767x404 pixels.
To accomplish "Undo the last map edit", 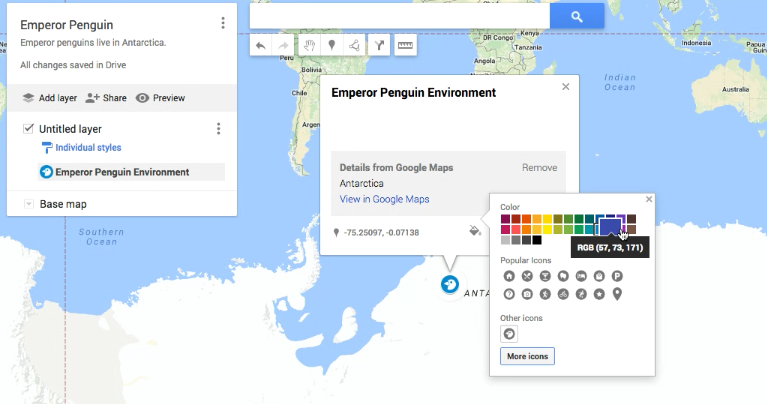I will [x=261, y=45].
